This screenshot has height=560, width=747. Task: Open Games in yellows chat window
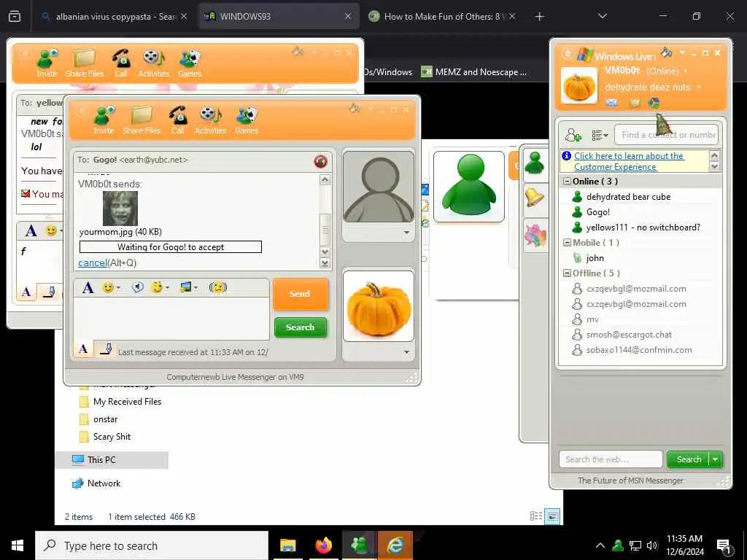tap(190, 63)
